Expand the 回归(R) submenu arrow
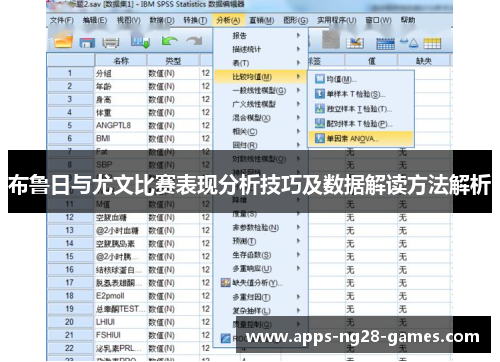Screen dimensions: 500x362 tap(298, 145)
